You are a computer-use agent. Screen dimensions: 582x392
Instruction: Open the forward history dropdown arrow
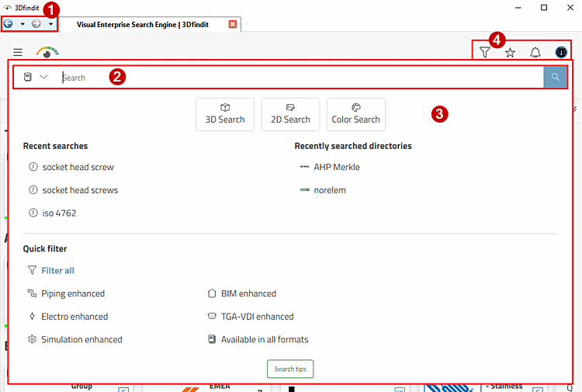coord(50,24)
